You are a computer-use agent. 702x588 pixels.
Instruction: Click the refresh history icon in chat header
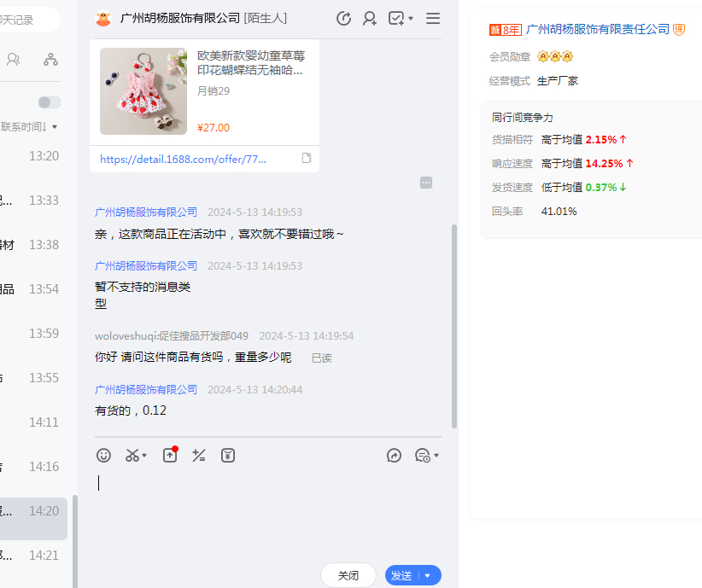pyautogui.click(x=343, y=18)
